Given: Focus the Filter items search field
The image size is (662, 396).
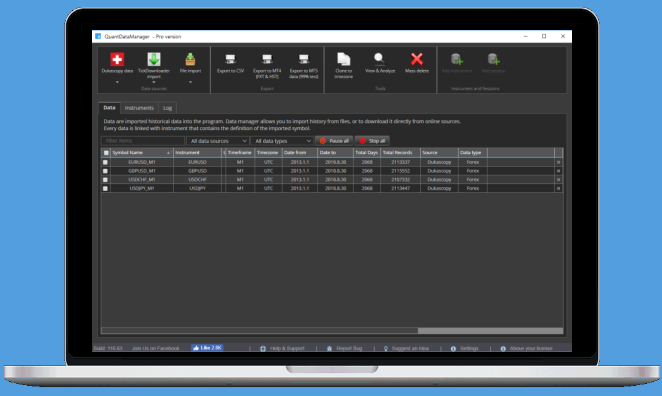Looking at the screenshot, I should click(x=143, y=141).
